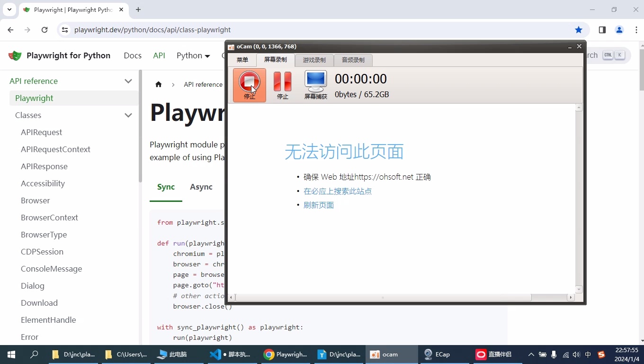Click the Playwright mask logo in the header
Image resolution: width=644 pixels, height=364 pixels.
15,55
